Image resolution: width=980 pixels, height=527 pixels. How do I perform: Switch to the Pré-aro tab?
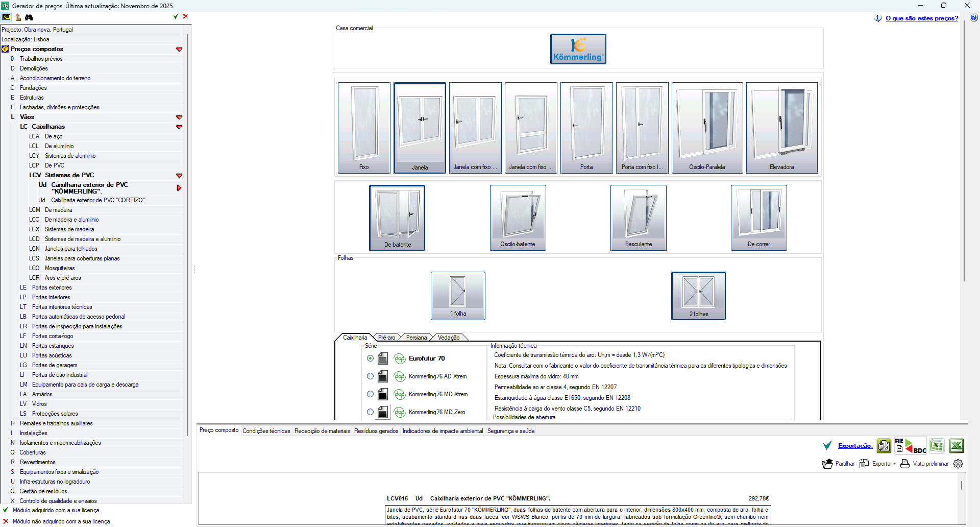click(x=386, y=338)
